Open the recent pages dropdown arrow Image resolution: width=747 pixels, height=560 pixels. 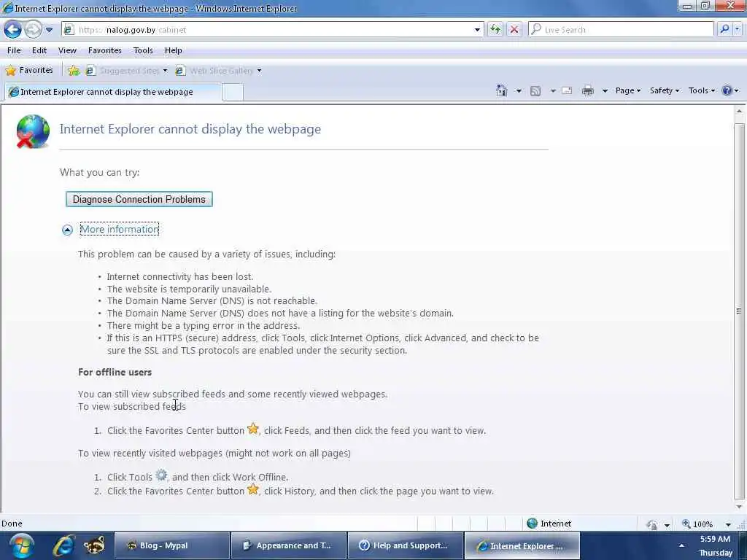click(x=49, y=30)
